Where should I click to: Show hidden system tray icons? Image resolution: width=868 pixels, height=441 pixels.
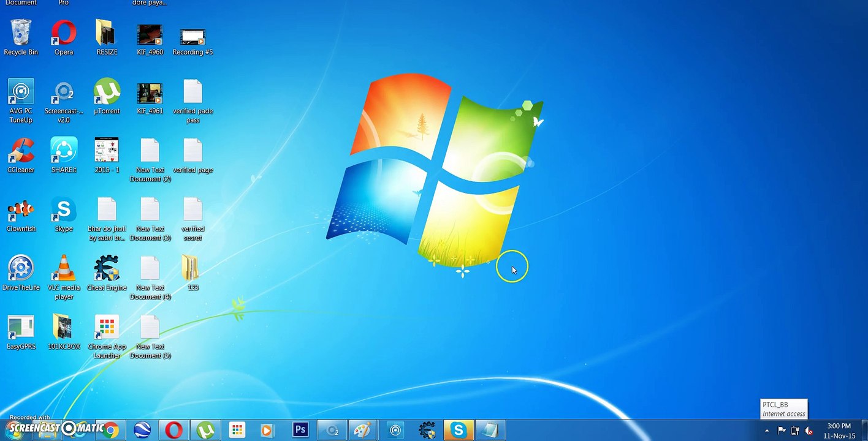pyautogui.click(x=767, y=431)
